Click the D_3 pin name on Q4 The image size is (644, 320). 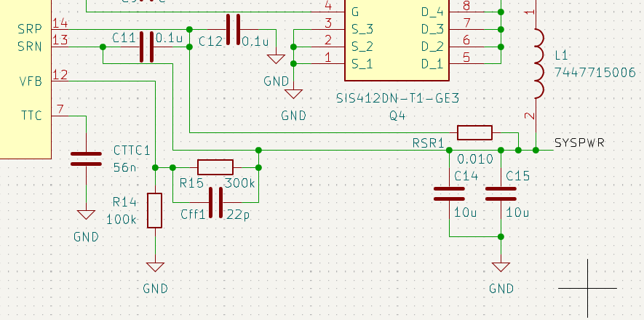click(433, 30)
